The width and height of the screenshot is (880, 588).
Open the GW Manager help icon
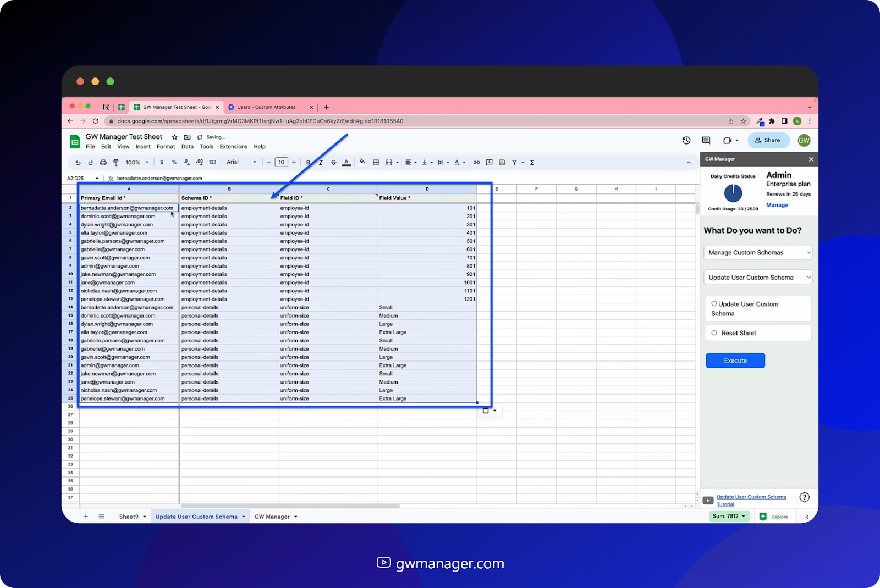(805, 497)
